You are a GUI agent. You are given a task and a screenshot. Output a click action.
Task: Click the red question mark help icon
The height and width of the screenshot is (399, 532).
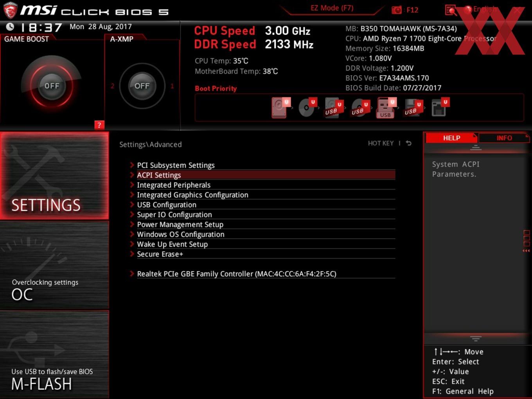pos(99,125)
